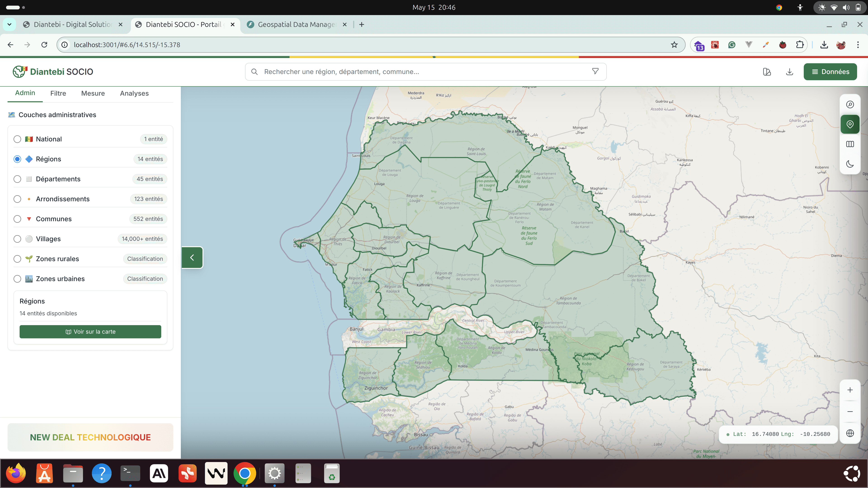Open the Analyses tab
This screenshot has height=488, width=868.
(x=134, y=93)
